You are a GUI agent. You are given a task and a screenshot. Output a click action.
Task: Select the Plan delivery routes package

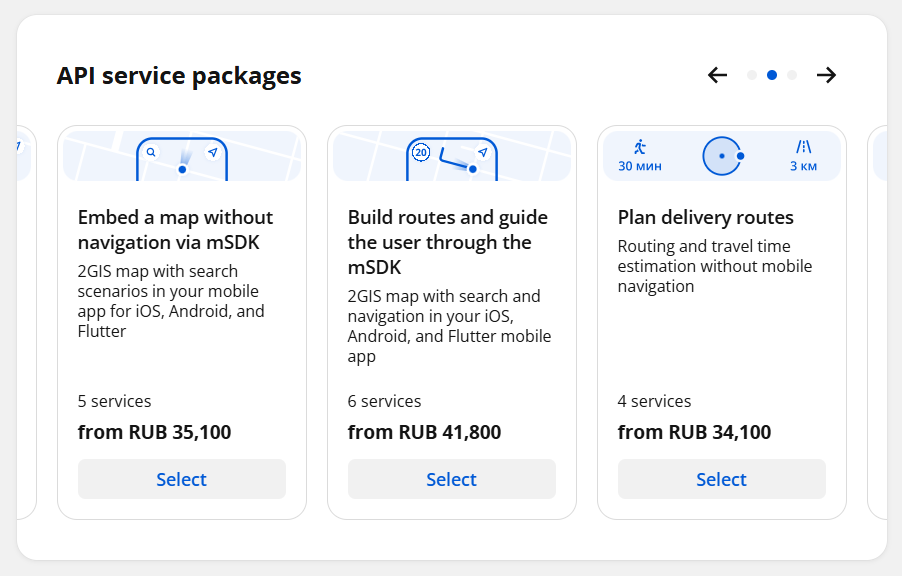[x=721, y=479]
